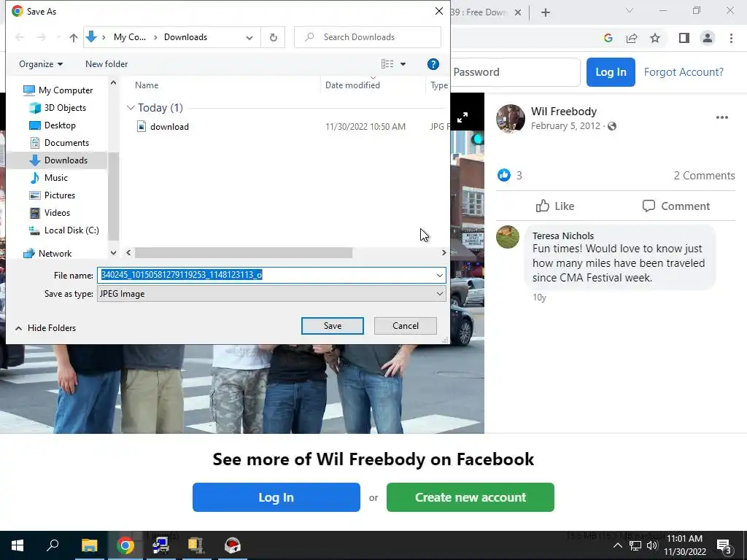747x560 pixels.
Task: Bookmark this page with star
Action: [655, 38]
